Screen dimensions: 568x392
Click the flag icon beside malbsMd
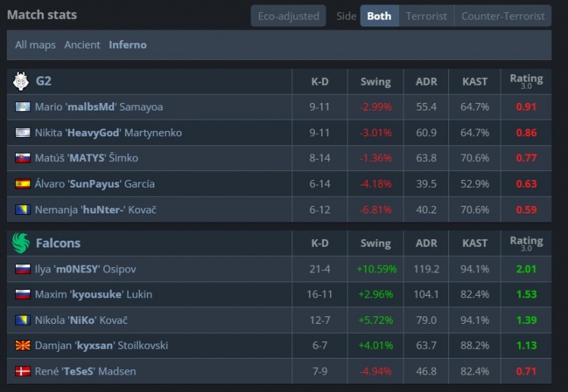click(x=22, y=107)
